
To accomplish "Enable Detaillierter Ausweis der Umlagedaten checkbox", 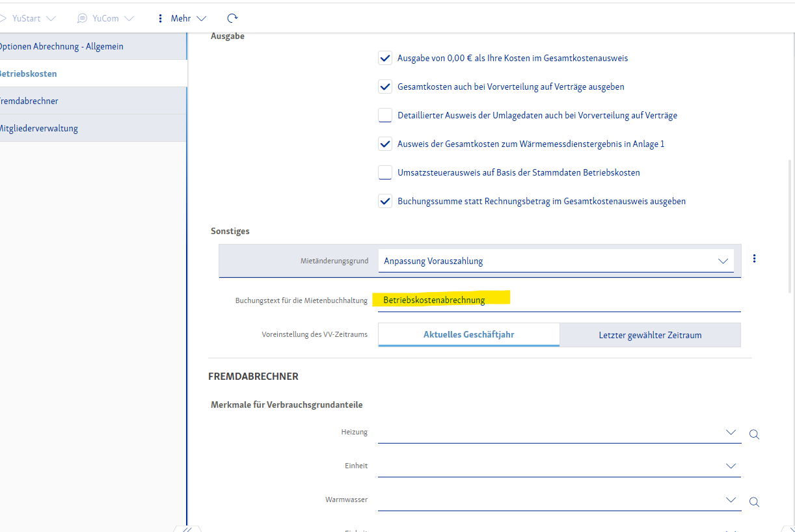I will pos(384,116).
